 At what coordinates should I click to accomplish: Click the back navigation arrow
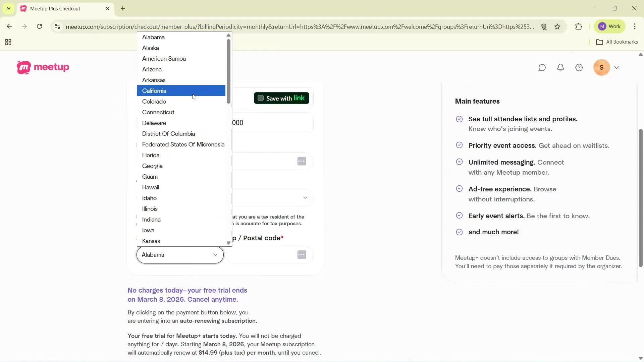[9, 26]
